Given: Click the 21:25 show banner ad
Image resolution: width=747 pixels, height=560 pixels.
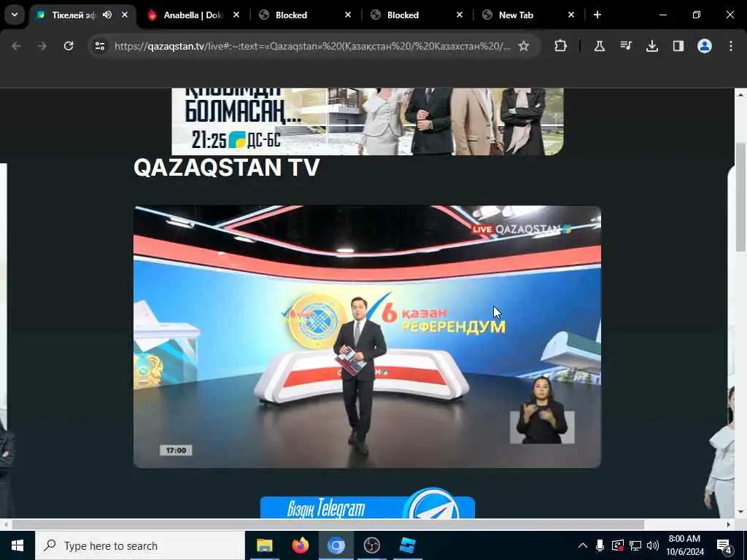Looking at the screenshot, I should [368, 122].
